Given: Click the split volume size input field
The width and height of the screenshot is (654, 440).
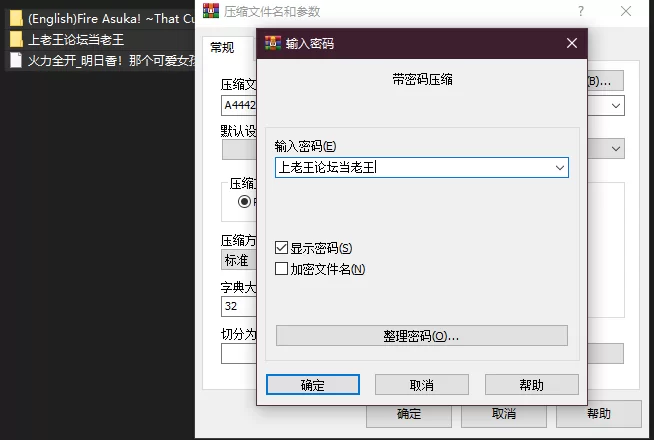Looking at the screenshot, I should [x=239, y=354].
